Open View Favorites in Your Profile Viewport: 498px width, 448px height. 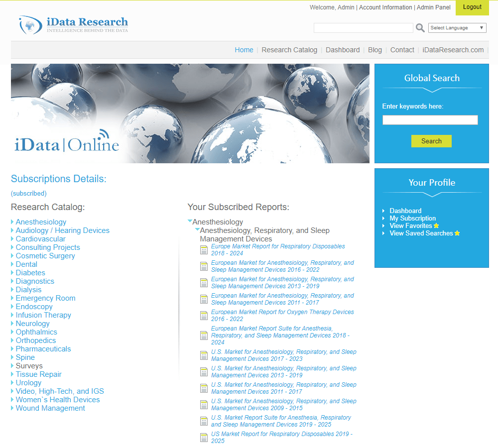(x=411, y=226)
